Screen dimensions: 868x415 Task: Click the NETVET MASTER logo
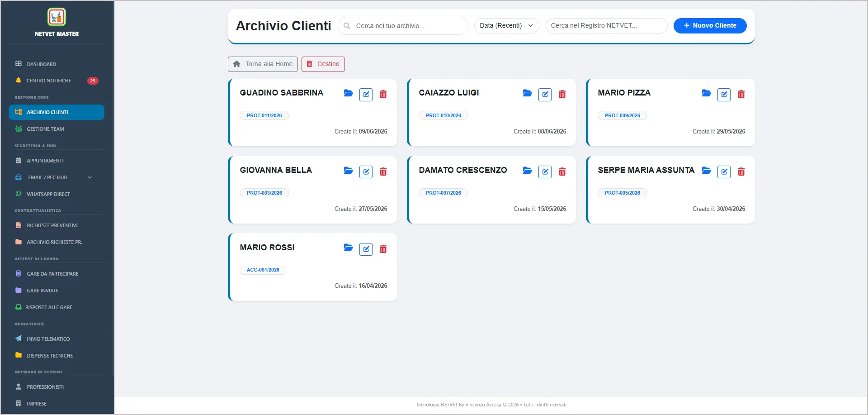pyautogui.click(x=57, y=17)
